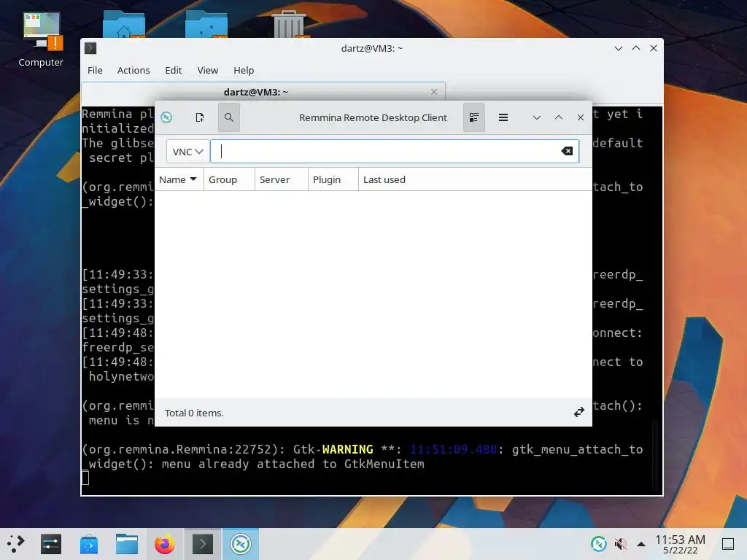Open the terminal Actions menu
Screen dimensions: 747x560
coord(133,70)
